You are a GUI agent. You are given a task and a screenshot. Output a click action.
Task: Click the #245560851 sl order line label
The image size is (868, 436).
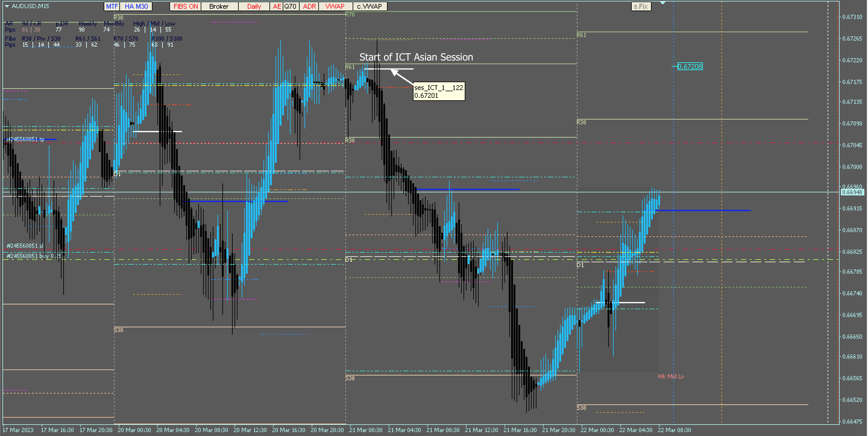25,246
